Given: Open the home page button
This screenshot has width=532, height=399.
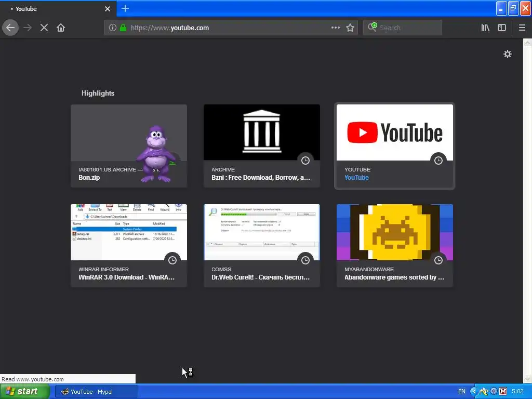Looking at the screenshot, I should 61,28.
